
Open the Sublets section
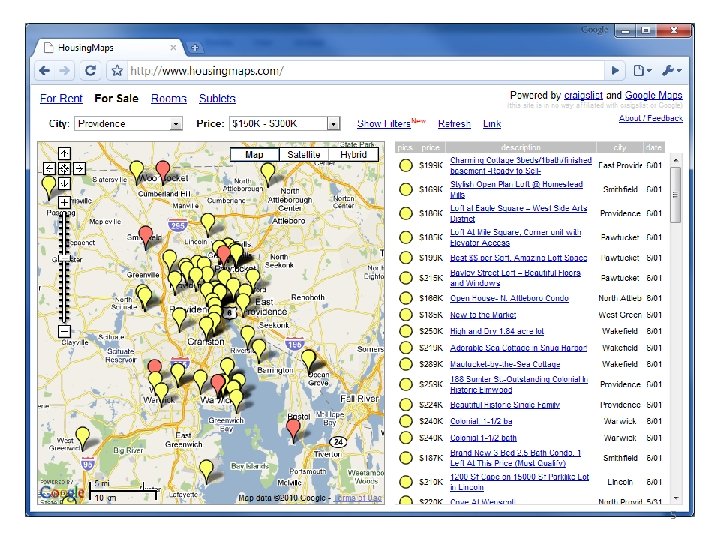217,98
